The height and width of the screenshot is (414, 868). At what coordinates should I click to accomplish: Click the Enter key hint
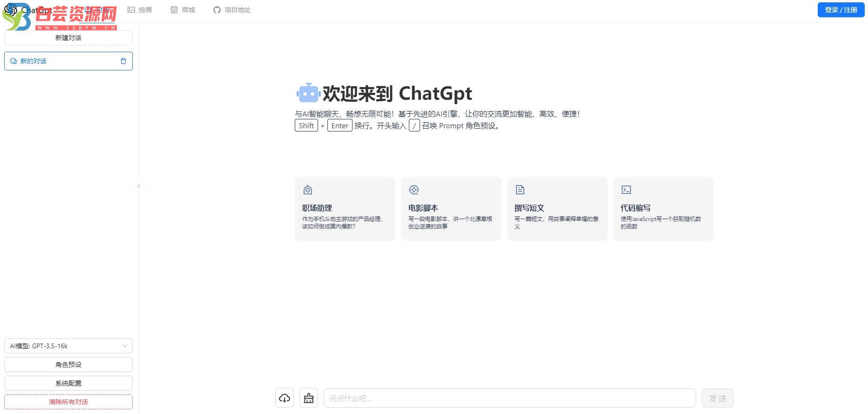click(340, 125)
